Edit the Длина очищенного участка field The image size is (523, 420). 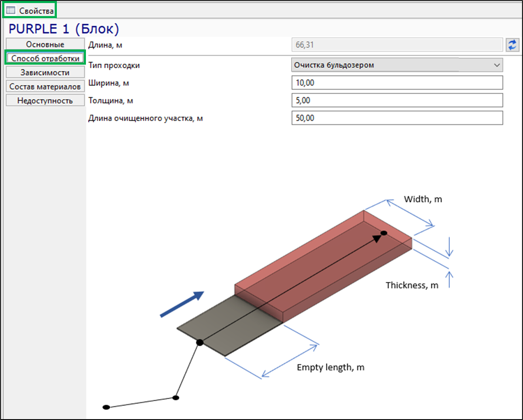pyautogui.click(x=397, y=118)
